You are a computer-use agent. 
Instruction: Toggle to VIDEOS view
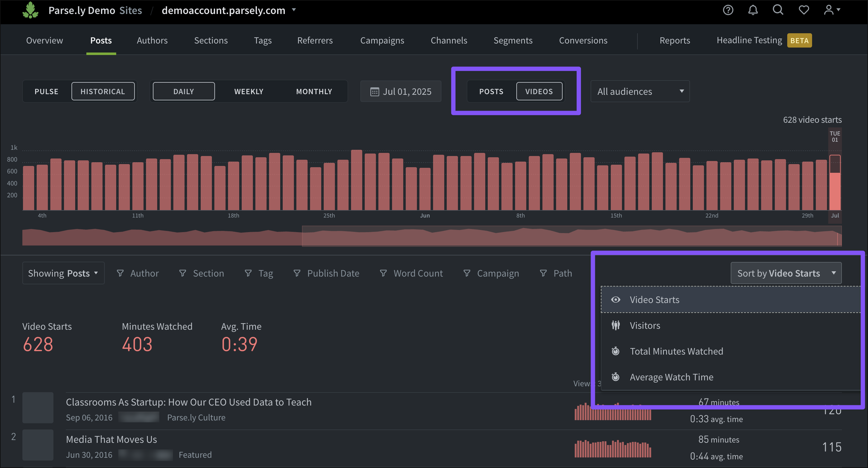pos(539,91)
